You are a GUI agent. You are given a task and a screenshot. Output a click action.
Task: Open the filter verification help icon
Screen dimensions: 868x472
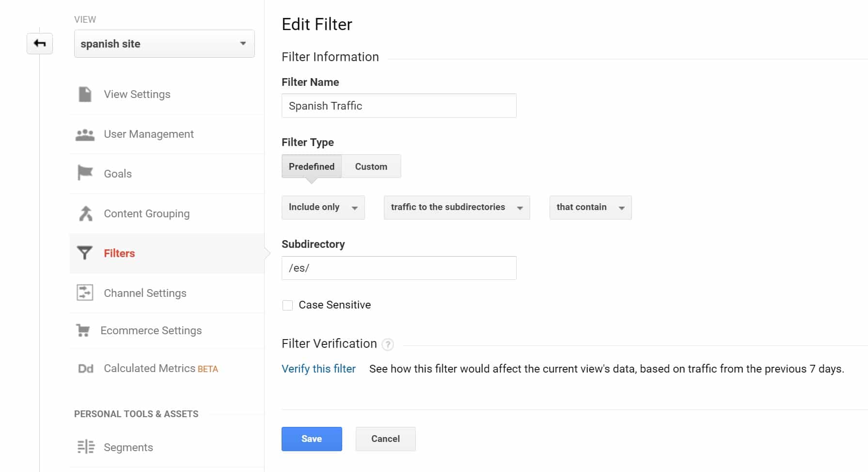click(x=388, y=344)
